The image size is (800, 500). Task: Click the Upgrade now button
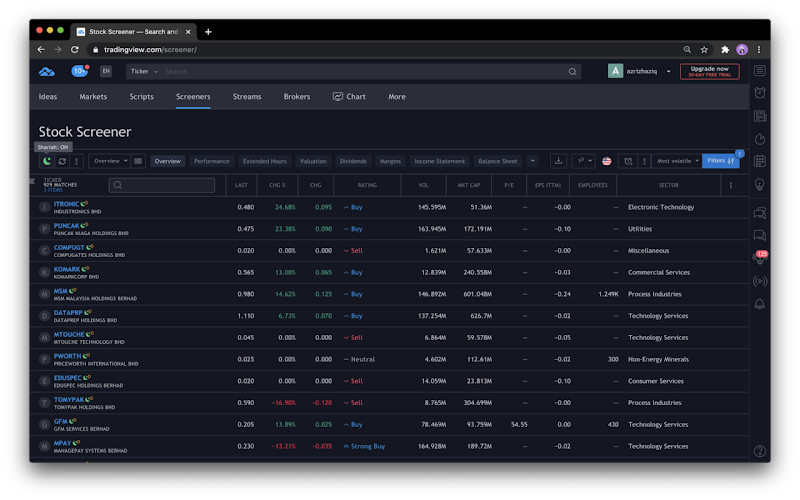tap(710, 71)
